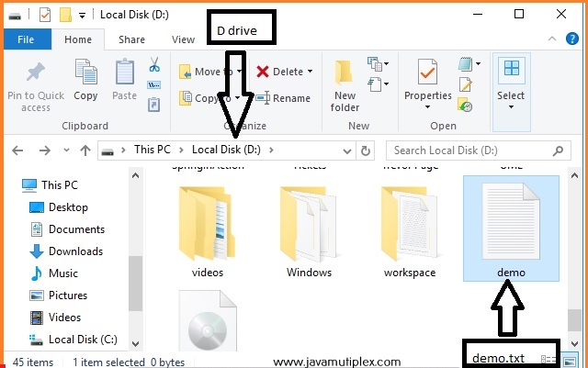
Task: Expand the Properties dropdown arrow
Action: (x=427, y=107)
